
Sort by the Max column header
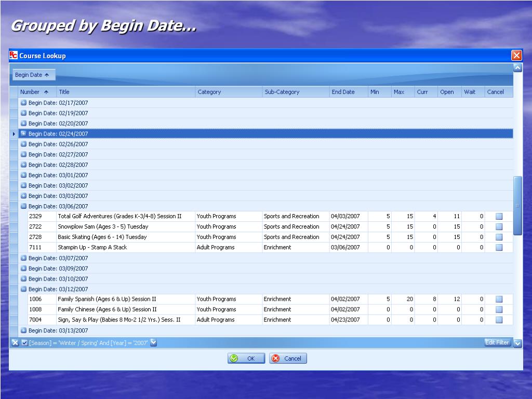(x=403, y=92)
